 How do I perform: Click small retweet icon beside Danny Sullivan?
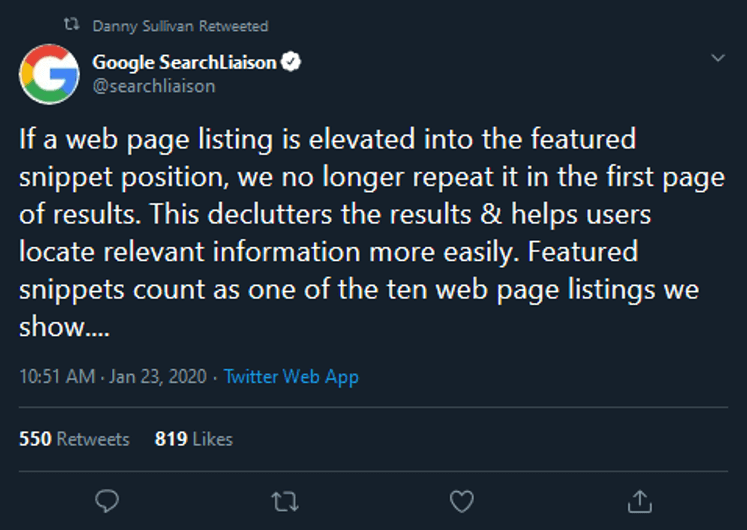[72, 24]
